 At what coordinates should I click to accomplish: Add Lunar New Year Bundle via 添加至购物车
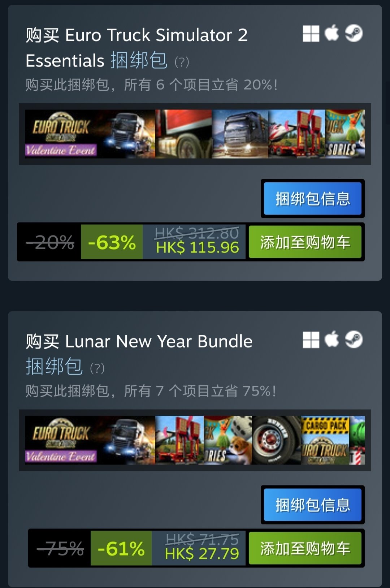(305, 548)
